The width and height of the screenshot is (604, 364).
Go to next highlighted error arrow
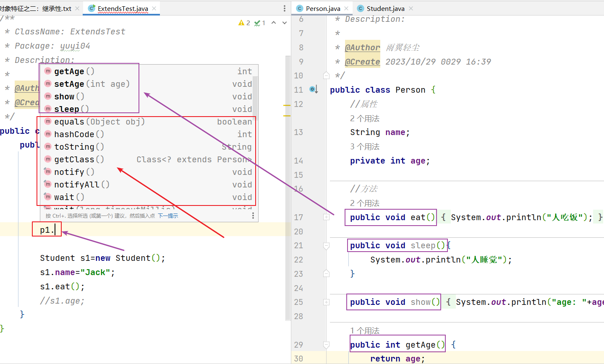point(285,23)
